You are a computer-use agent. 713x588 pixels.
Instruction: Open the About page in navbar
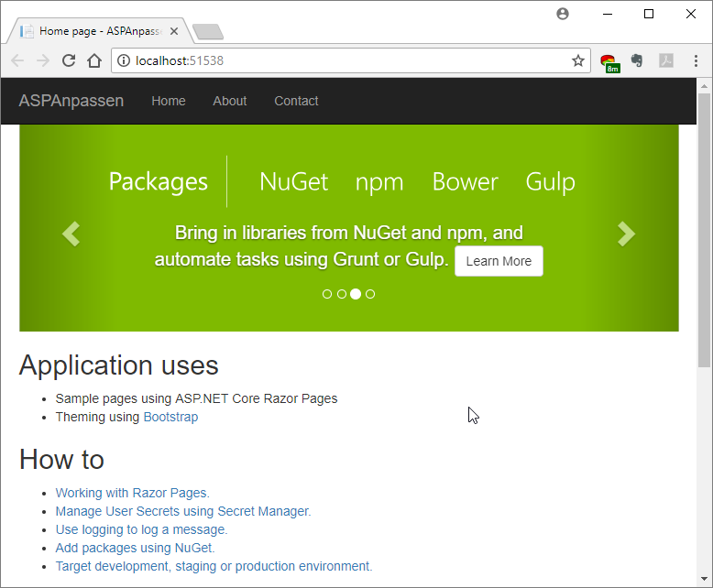229,101
